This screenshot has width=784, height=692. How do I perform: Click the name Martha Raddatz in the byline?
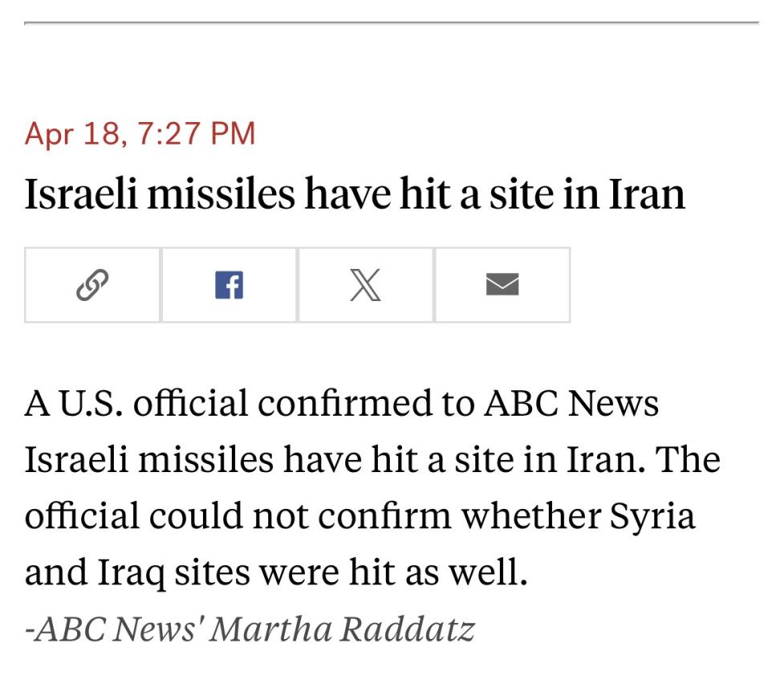(343, 629)
